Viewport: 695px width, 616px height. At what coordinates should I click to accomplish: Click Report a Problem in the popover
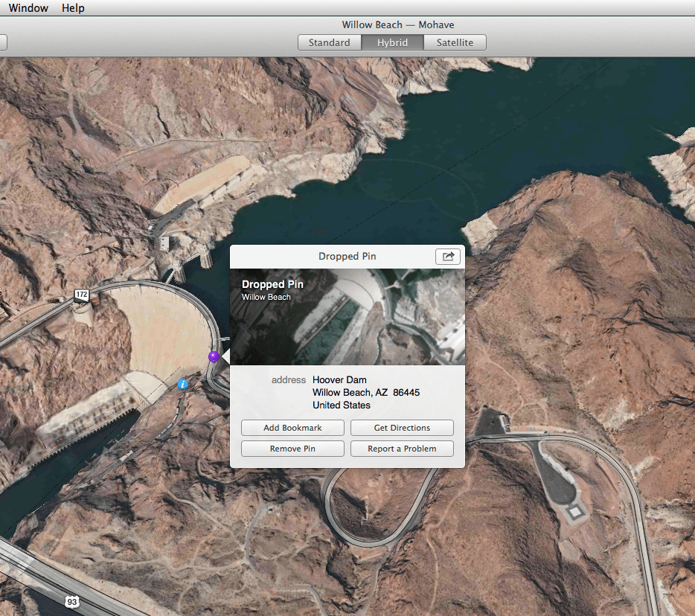click(x=402, y=449)
